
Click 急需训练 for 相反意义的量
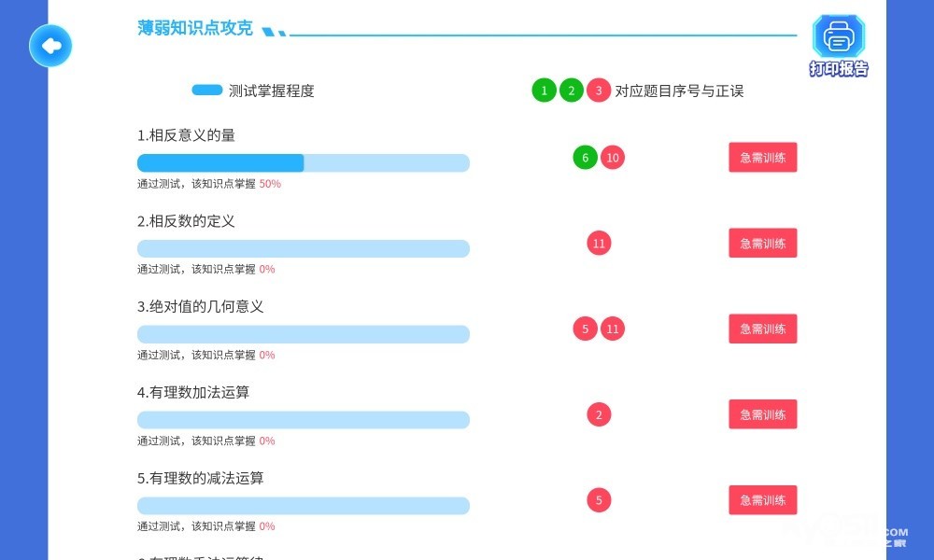762,158
